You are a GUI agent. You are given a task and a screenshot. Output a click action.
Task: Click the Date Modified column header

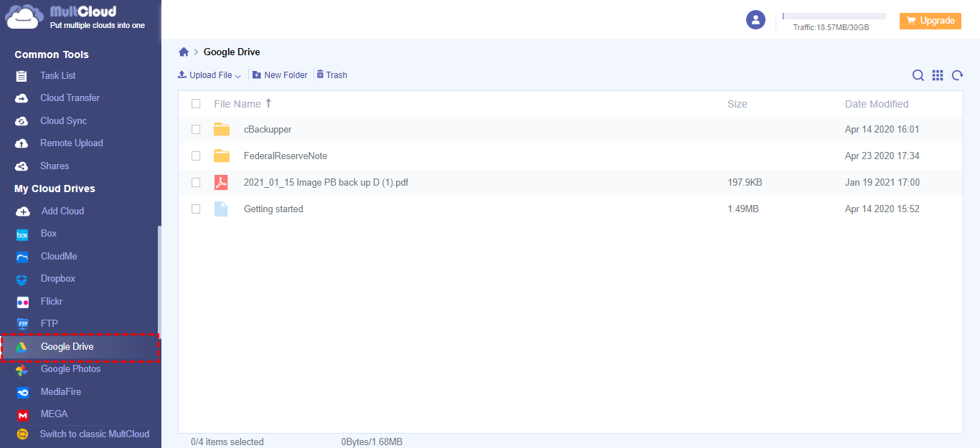click(x=877, y=104)
